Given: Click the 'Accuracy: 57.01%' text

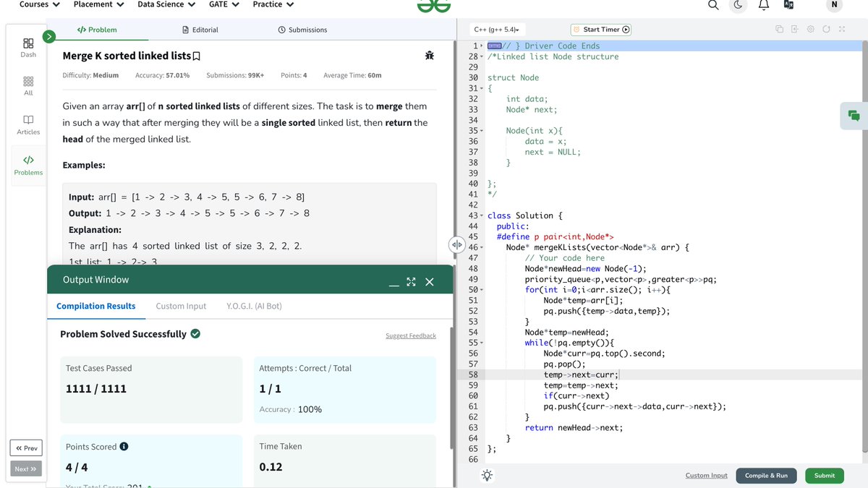Looking at the screenshot, I should coord(163,75).
